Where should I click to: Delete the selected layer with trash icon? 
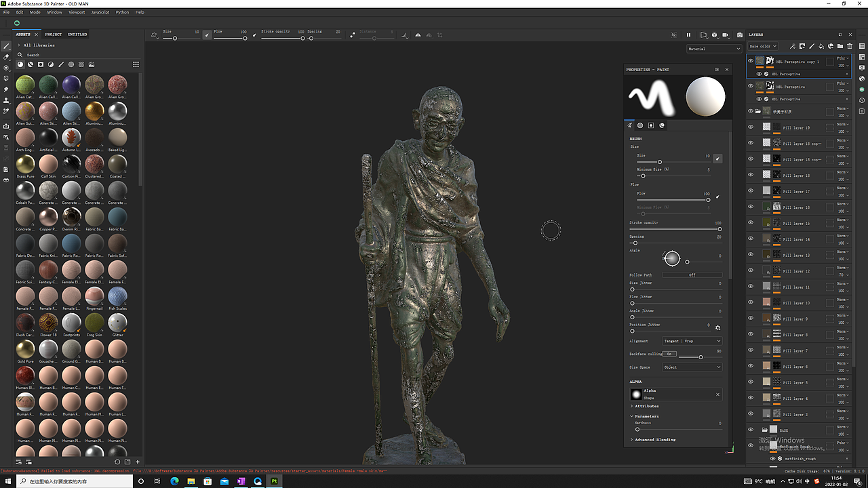click(850, 46)
